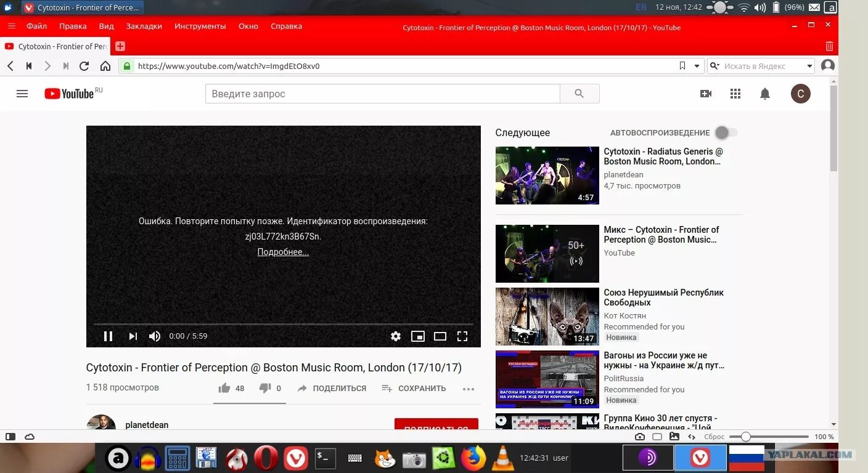
Task: Open the create video camera icon
Action: pyautogui.click(x=706, y=94)
